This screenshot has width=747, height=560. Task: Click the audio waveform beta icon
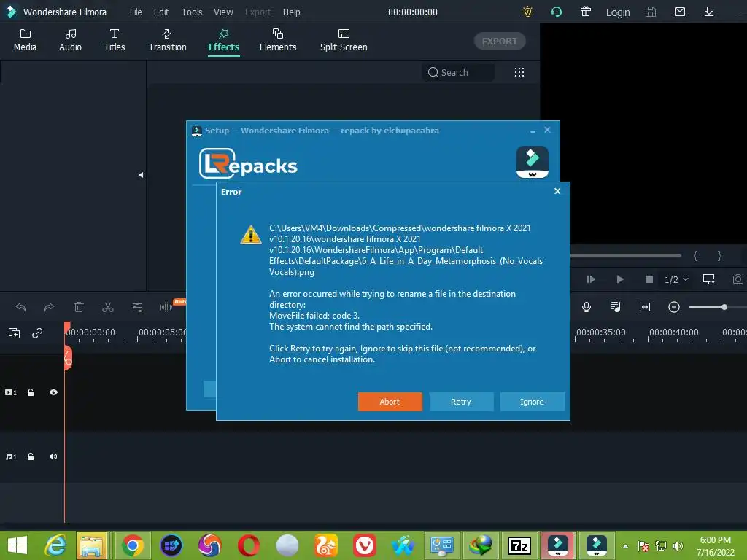167,307
